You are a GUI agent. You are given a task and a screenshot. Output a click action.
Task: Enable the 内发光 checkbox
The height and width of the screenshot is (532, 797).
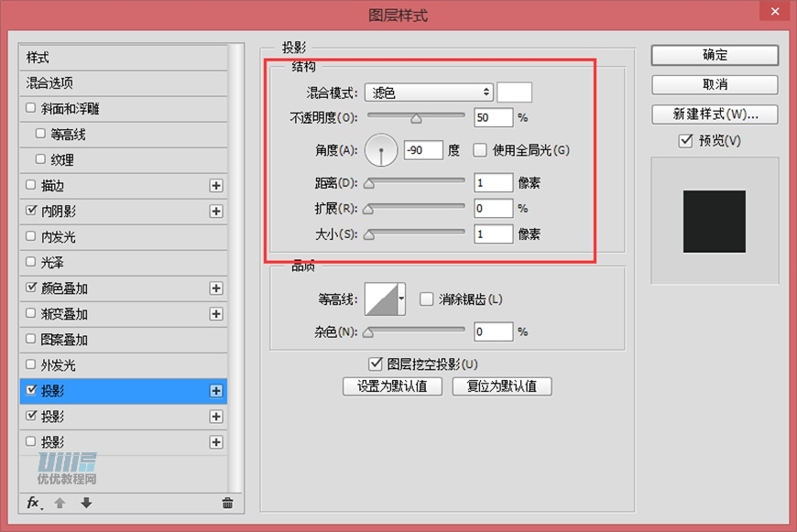pyautogui.click(x=30, y=236)
